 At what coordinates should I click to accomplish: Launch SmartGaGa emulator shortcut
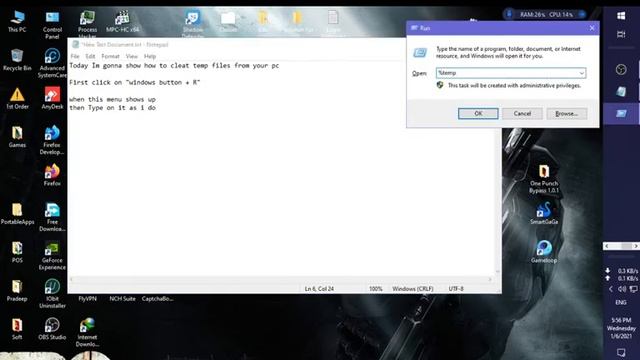pos(544,213)
